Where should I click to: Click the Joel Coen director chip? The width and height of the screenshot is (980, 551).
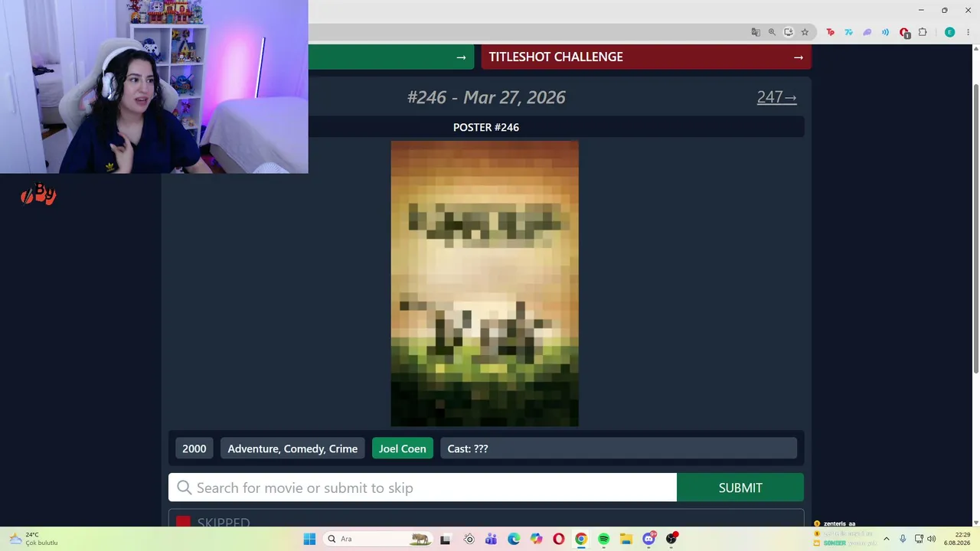(x=403, y=448)
